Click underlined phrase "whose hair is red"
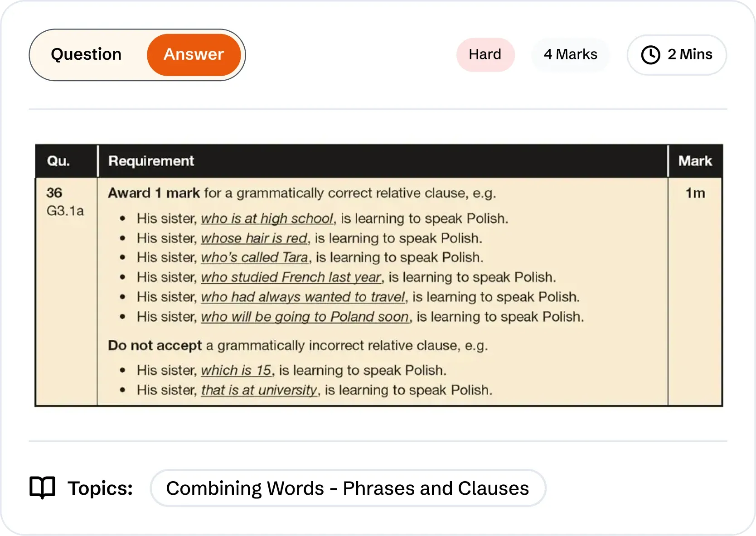This screenshot has width=756, height=536. (254, 238)
